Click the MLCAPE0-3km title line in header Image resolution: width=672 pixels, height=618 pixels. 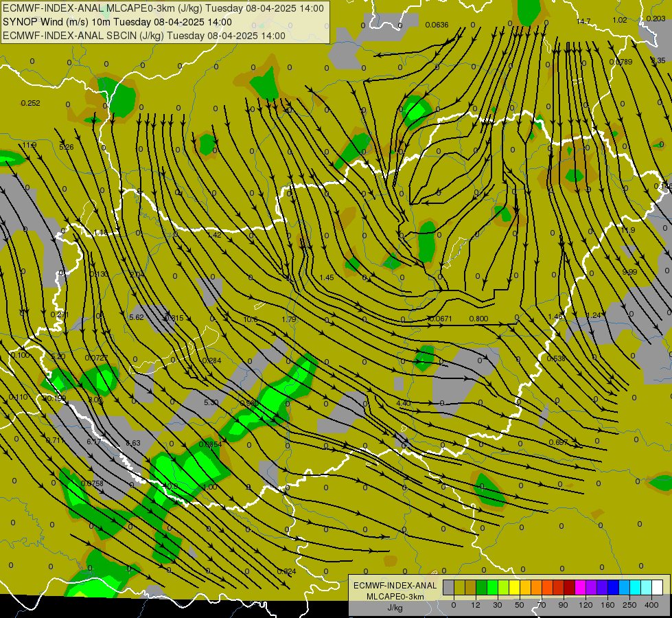(x=163, y=8)
